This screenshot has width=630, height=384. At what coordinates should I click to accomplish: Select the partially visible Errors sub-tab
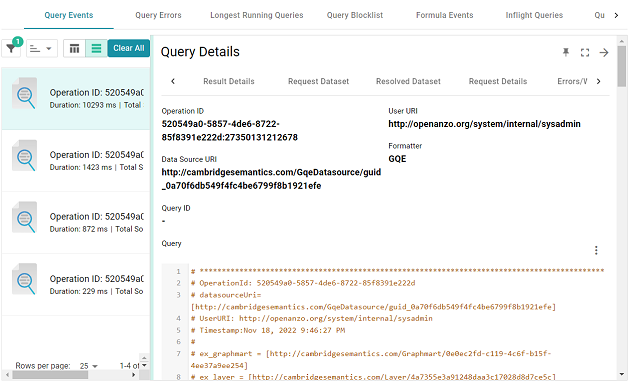pyautogui.click(x=572, y=82)
